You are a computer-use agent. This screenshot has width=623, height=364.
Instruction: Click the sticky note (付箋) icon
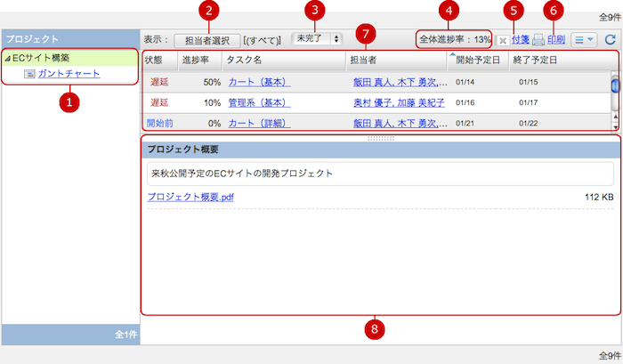point(503,40)
